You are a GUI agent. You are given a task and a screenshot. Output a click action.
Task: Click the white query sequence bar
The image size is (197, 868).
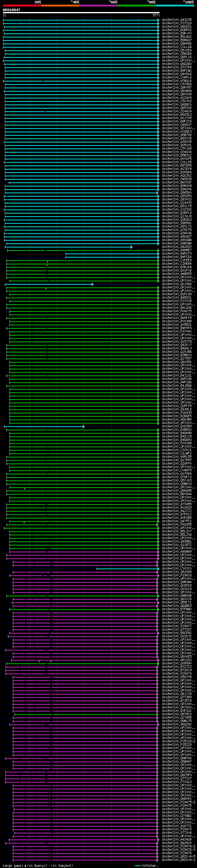pos(81,13)
